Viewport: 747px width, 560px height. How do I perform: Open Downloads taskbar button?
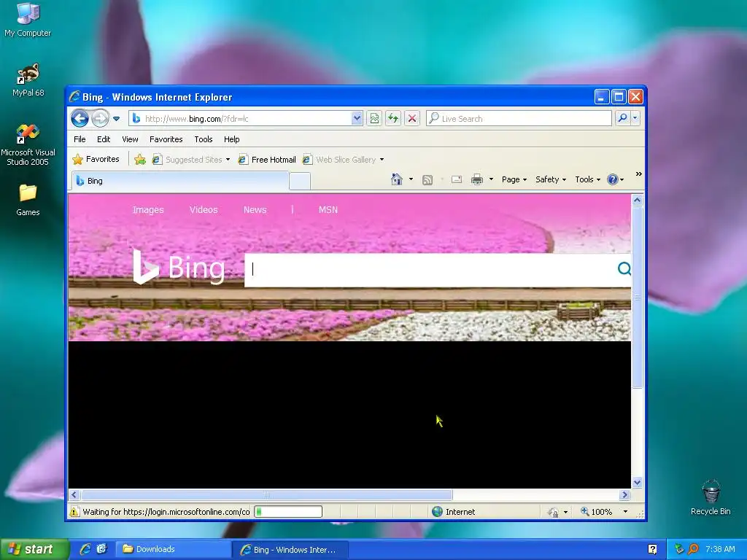[x=174, y=549]
